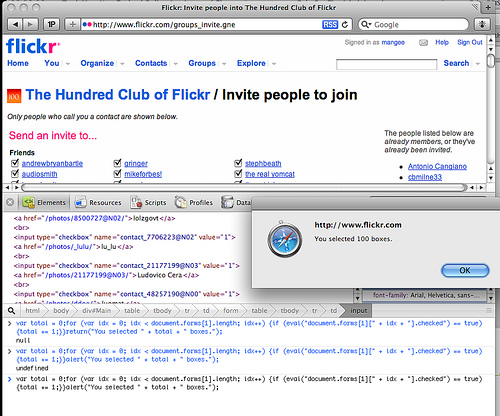Image resolution: width=500 pixels, height=416 pixels.
Task: Click the Resources panel icon
Action: point(80,202)
